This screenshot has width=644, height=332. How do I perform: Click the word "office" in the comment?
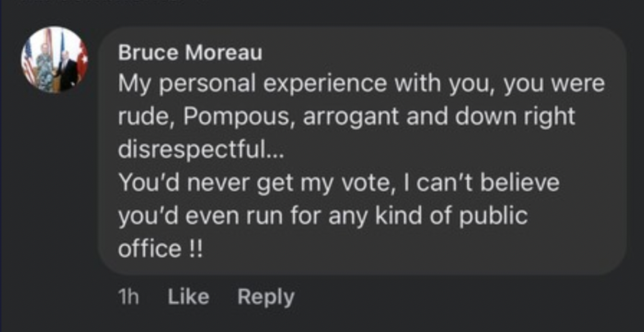[149, 249]
